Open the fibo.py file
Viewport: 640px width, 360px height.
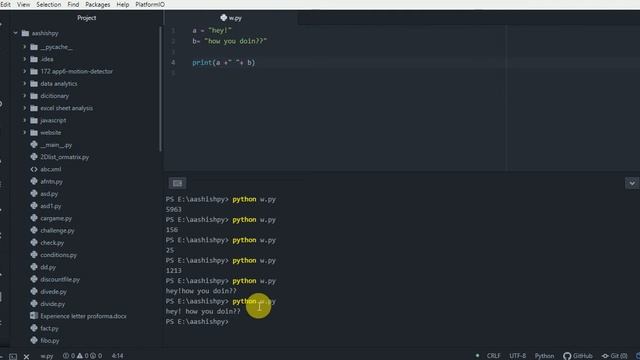pyautogui.click(x=50, y=341)
